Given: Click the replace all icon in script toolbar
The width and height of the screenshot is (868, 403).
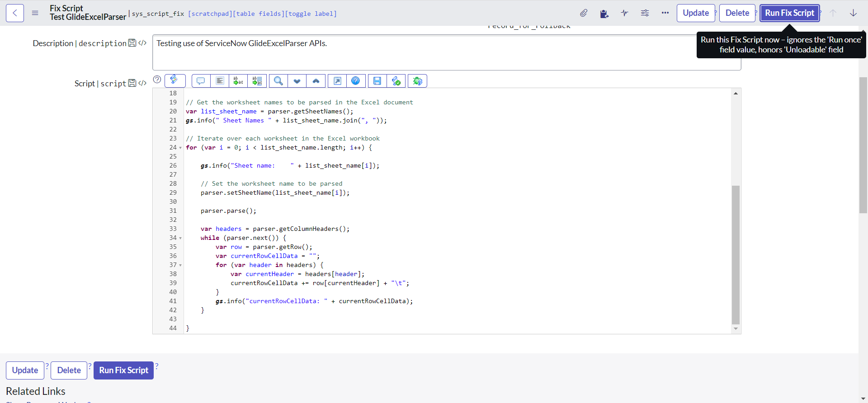Looking at the screenshot, I should [x=257, y=81].
